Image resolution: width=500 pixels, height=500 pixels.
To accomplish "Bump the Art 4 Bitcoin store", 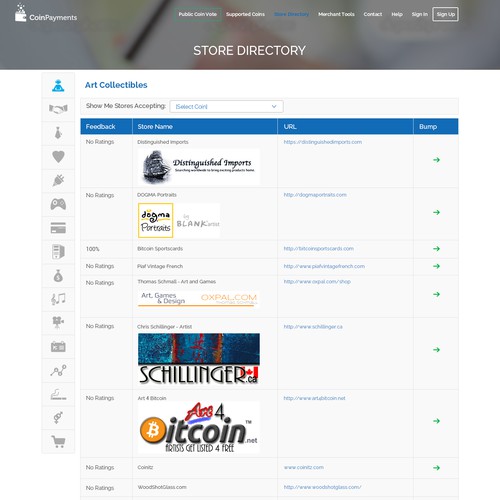I will 436,421.
